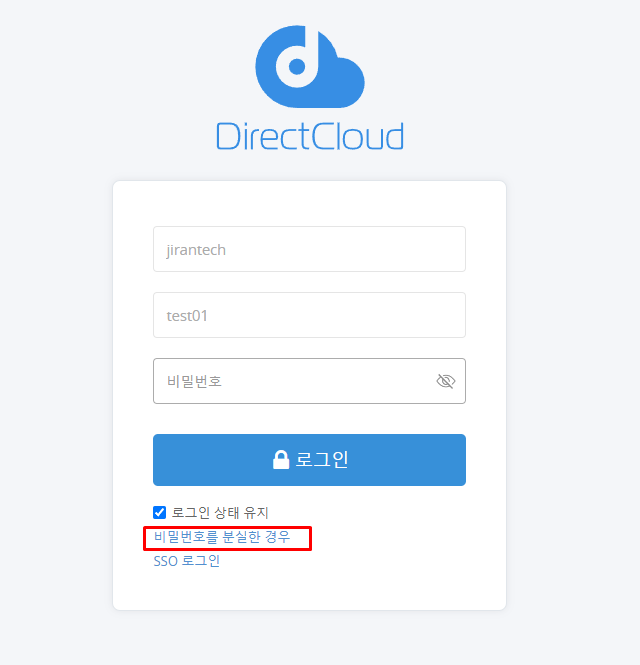Click the blue dot in the logo's center
Viewport: 640px width, 665px height.
tap(297, 67)
